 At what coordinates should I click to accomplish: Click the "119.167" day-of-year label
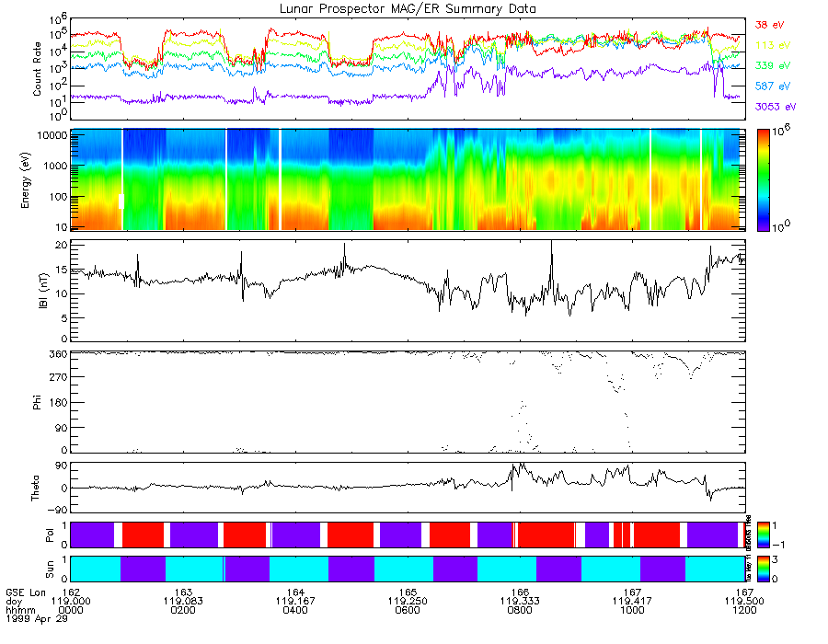(295, 602)
